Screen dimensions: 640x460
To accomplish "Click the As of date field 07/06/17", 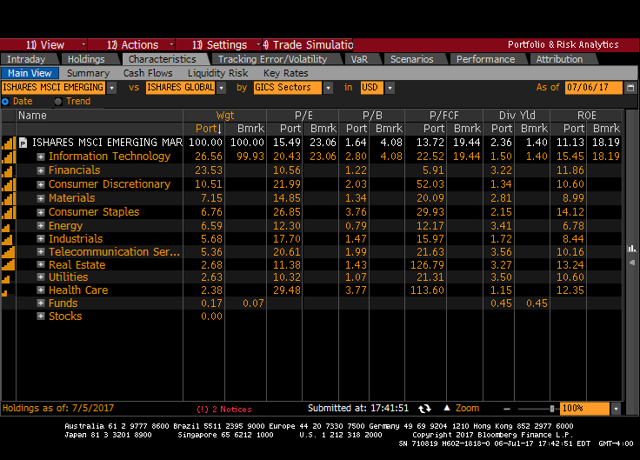I will tap(593, 88).
